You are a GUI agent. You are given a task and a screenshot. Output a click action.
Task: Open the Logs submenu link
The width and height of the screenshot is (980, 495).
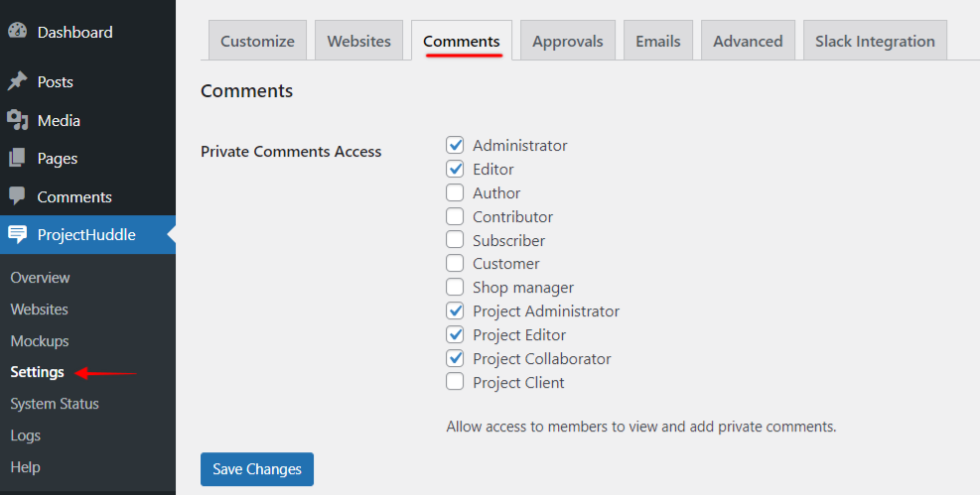pos(26,435)
